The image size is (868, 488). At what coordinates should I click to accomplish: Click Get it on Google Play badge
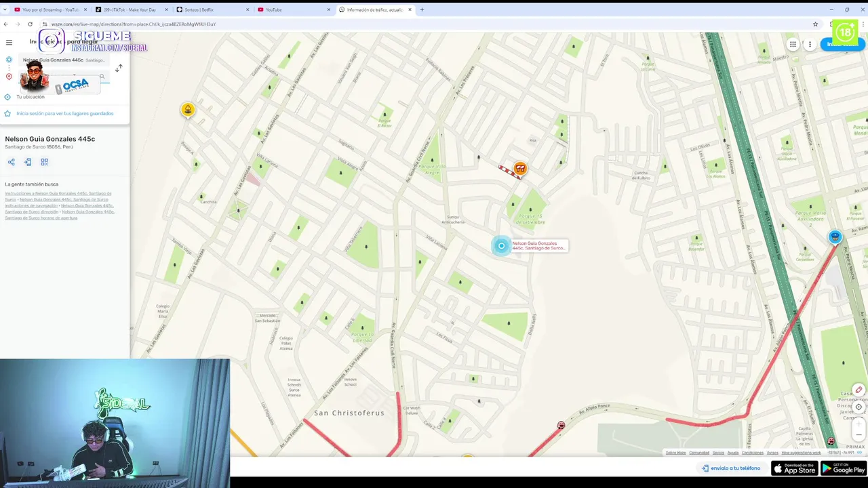[x=844, y=468]
